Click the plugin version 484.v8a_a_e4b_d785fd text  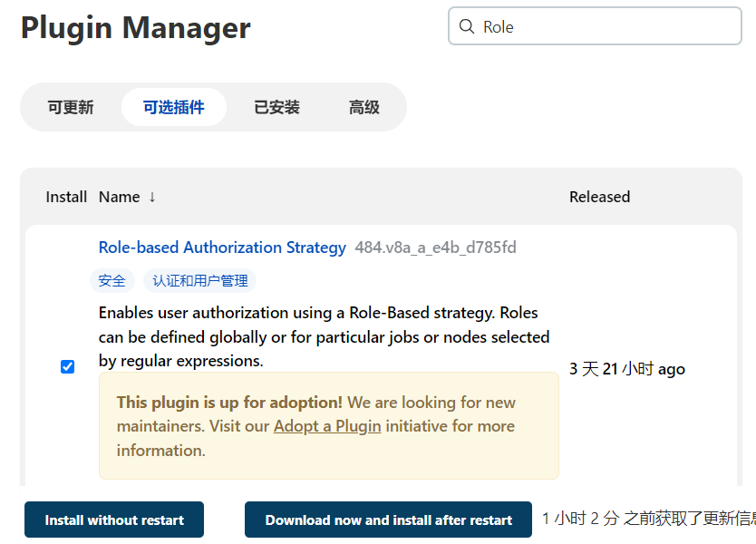click(436, 248)
